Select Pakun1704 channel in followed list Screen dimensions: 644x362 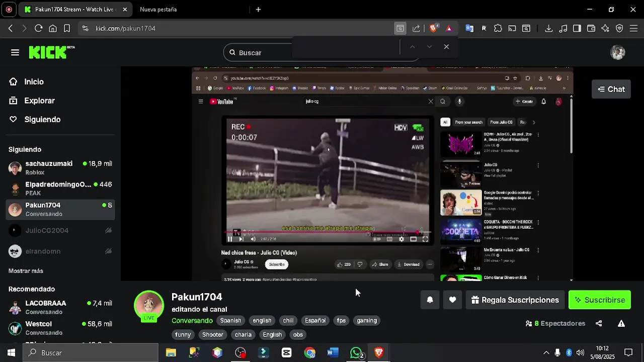60,209
